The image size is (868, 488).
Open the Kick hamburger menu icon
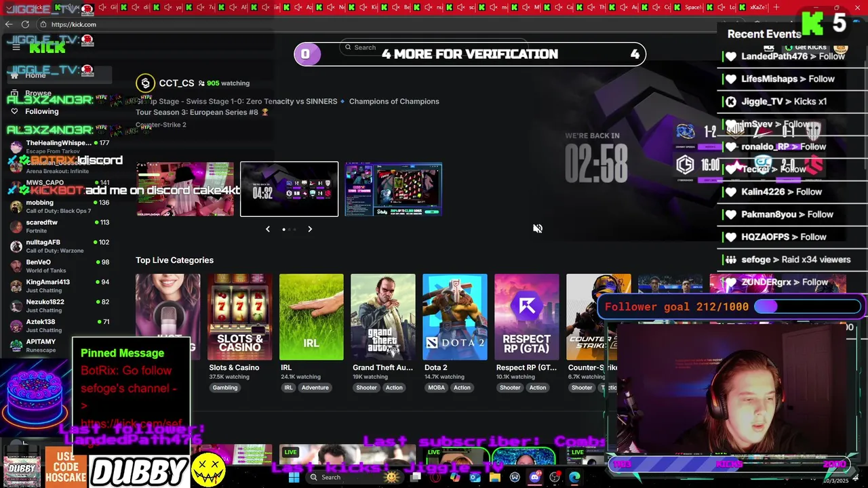point(16,47)
